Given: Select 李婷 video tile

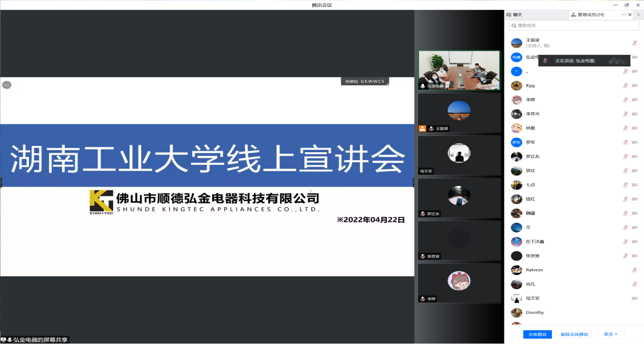Looking at the screenshot, I should click(459, 283).
